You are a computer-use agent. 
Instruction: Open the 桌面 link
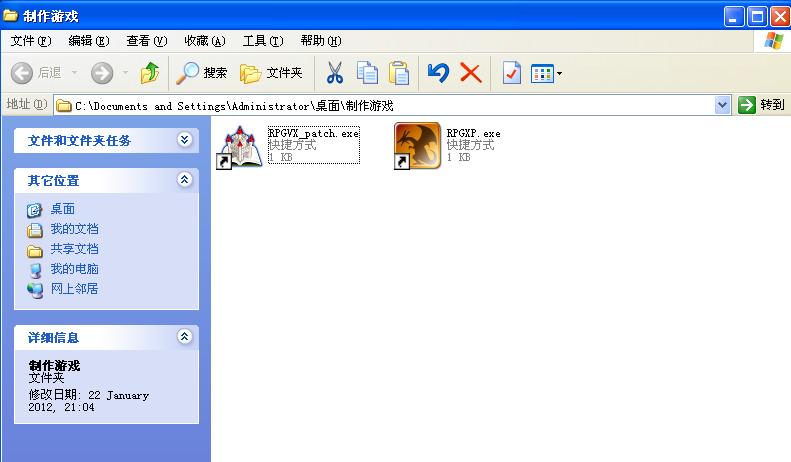pyautogui.click(x=63, y=209)
